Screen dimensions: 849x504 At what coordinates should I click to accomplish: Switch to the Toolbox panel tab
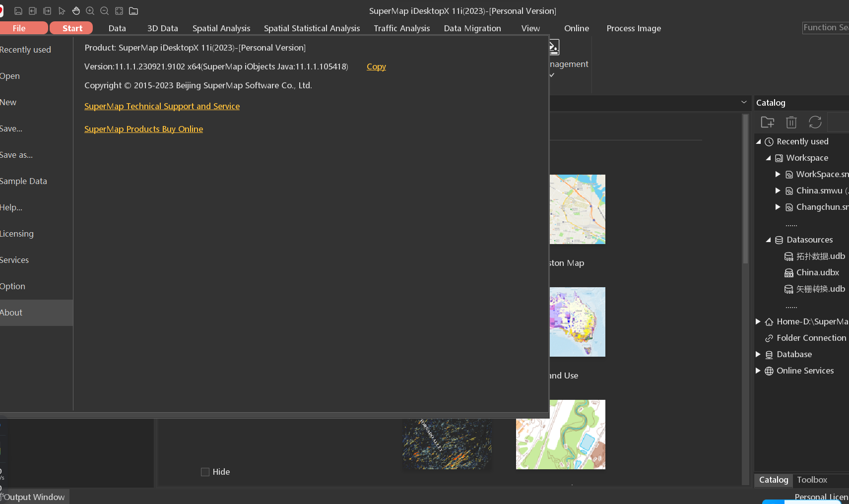[x=812, y=480]
